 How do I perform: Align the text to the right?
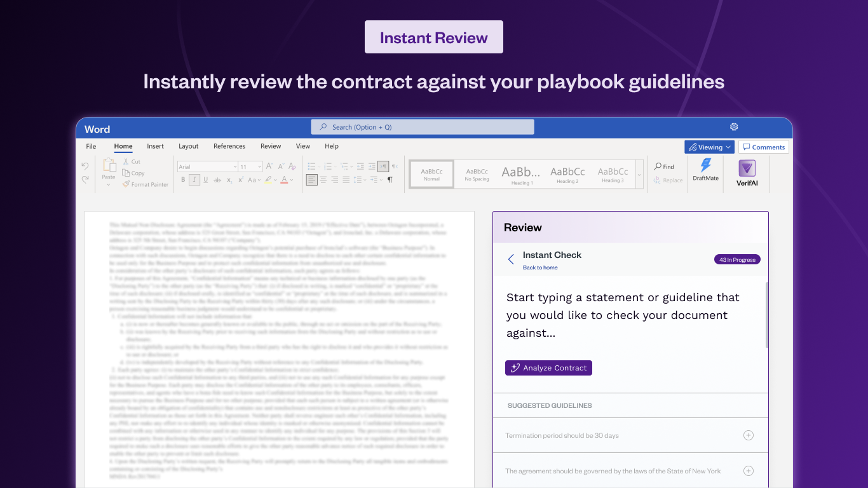[x=335, y=180]
